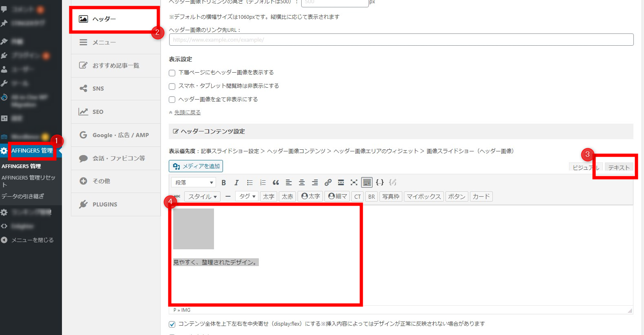Click the header image link URL field

(x=401, y=40)
